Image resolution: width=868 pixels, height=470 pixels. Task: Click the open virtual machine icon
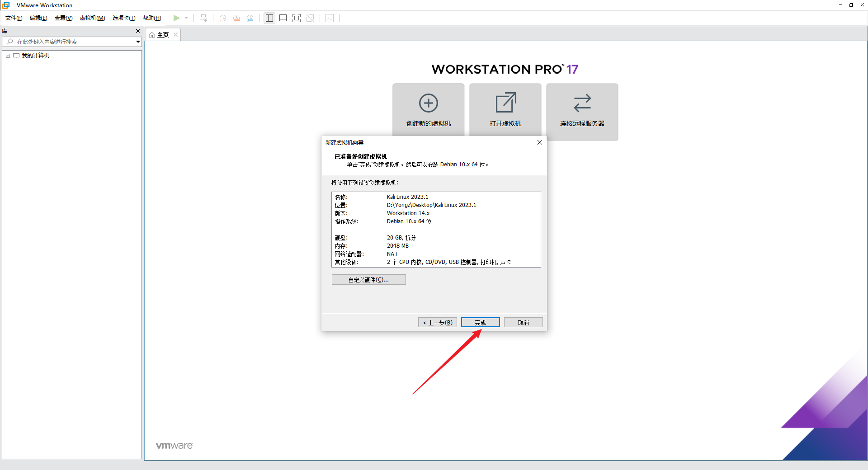coord(505,103)
